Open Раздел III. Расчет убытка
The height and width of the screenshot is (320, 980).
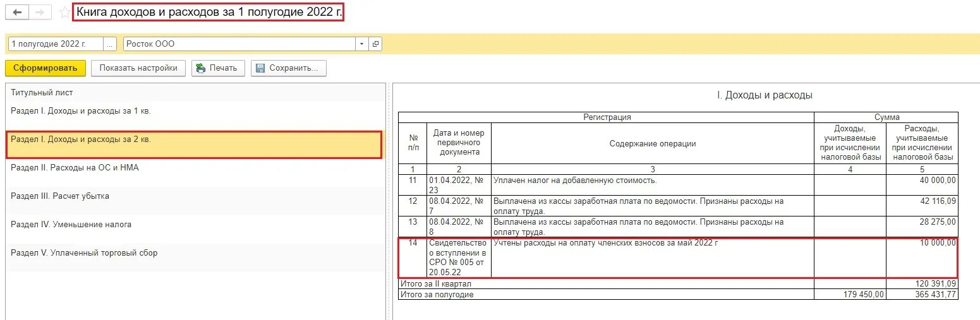195,201
